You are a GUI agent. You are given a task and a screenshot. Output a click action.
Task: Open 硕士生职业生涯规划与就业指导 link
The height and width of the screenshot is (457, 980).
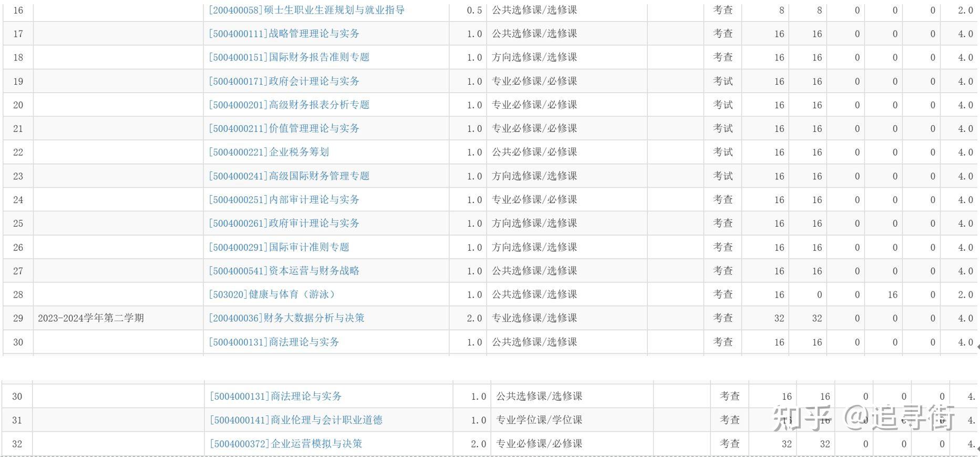pyautogui.click(x=306, y=10)
